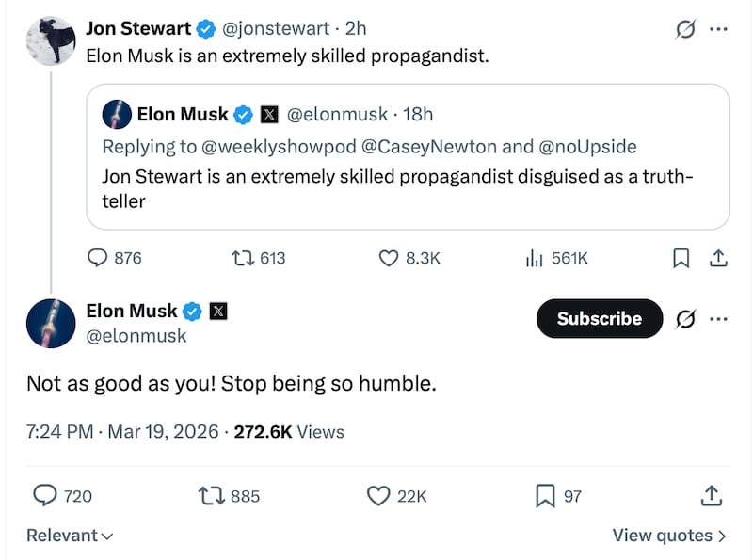Subscribe to Elon Musk

pos(600,319)
